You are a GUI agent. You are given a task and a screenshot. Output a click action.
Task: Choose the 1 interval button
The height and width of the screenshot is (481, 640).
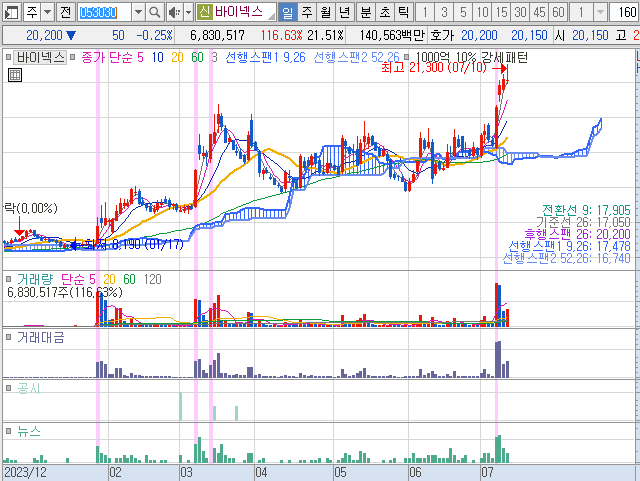[425, 13]
